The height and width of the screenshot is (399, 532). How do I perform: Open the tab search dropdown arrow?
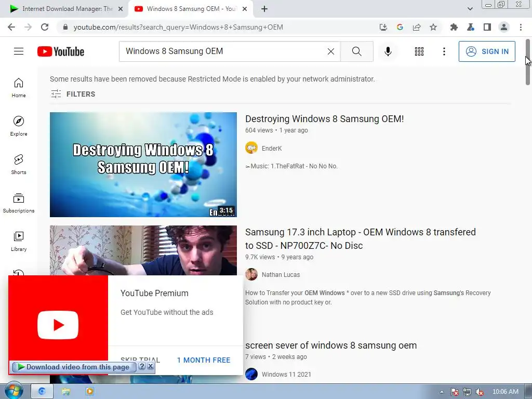[x=470, y=9]
